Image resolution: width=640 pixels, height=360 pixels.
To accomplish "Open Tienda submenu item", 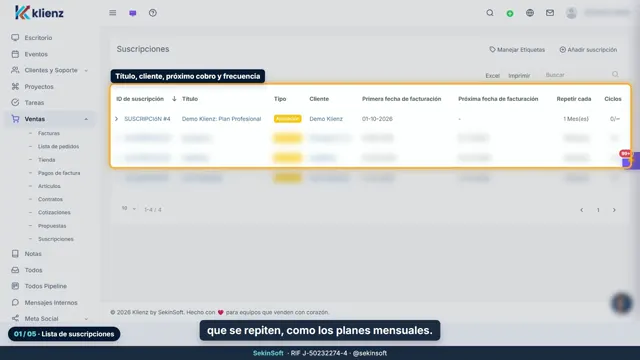I will coord(47,160).
